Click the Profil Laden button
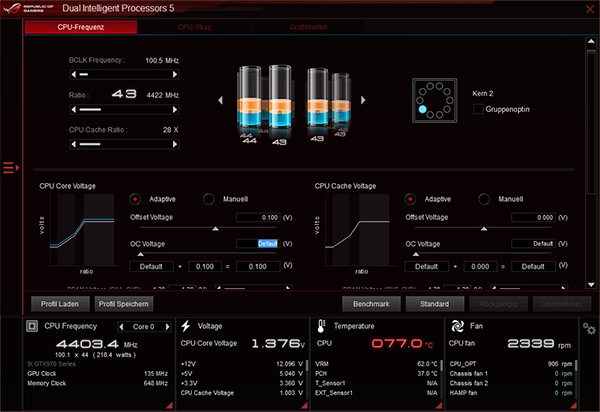600x412 pixels. click(60, 304)
